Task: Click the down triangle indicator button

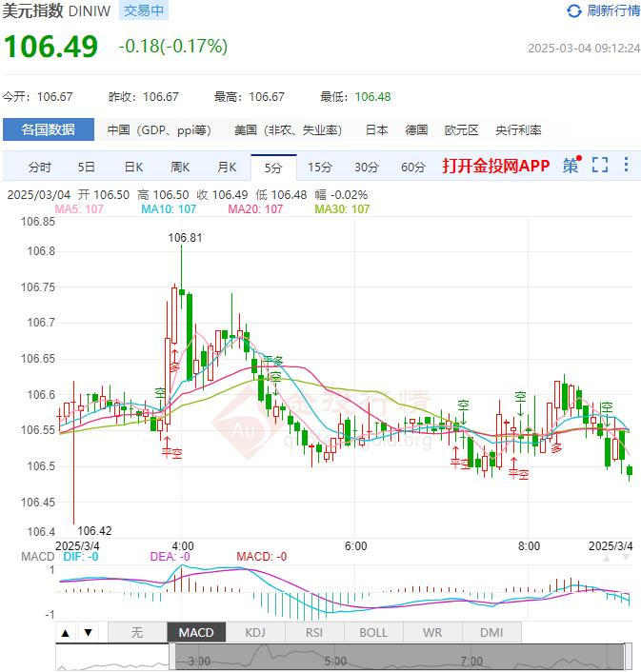Action: pyautogui.click(x=87, y=632)
